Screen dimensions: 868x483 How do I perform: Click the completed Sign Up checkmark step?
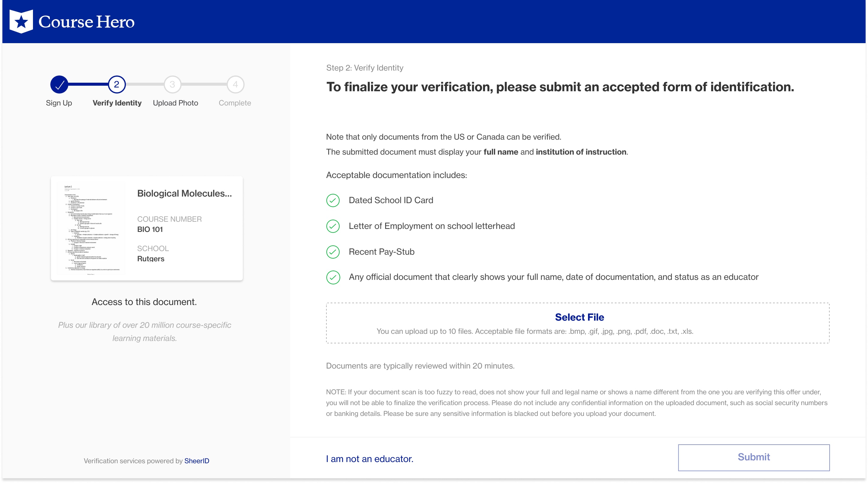(59, 84)
